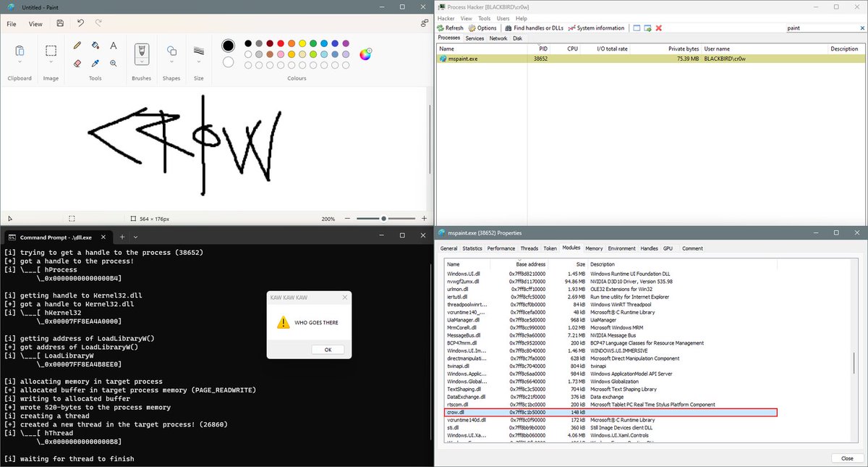The image size is (868, 467).
Task: Select the mspaint.exe process row
Action: click(x=650, y=59)
